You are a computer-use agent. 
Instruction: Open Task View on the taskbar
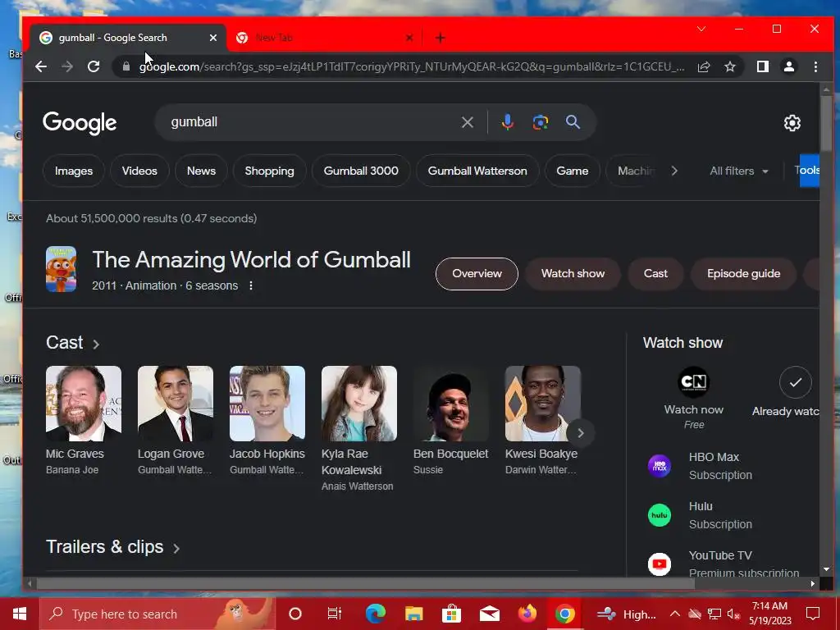pos(335,614)
